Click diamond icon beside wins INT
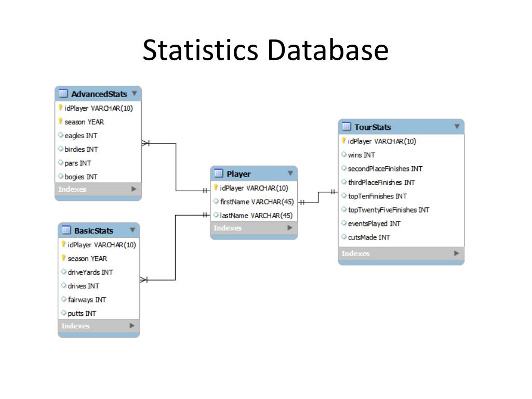532x399 pixels. (x=344, y=154)
